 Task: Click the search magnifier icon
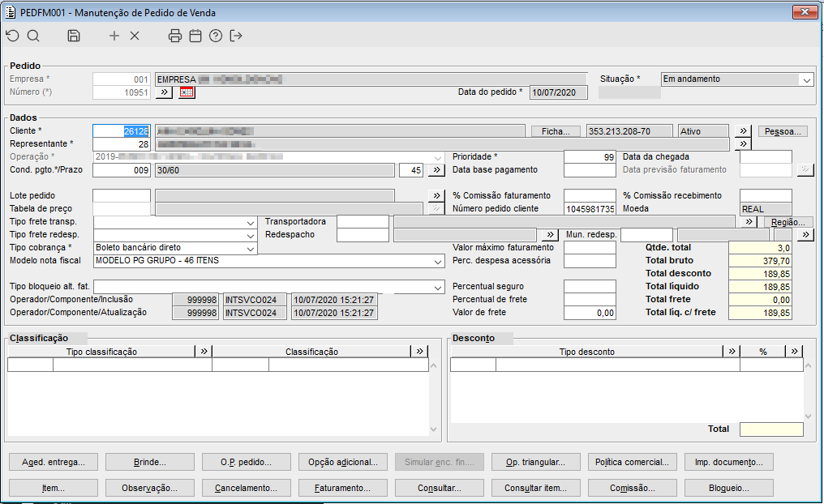pos(33,36)
